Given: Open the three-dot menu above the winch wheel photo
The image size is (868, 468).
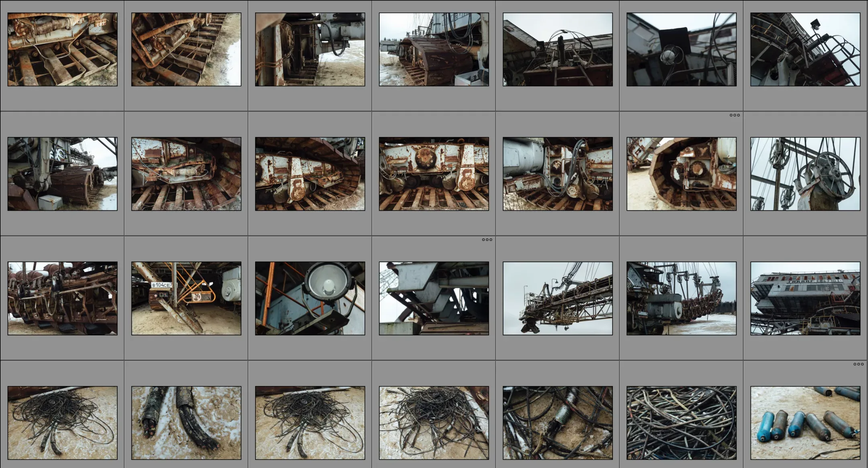Looking at the screenshot, I should point(735,115).
